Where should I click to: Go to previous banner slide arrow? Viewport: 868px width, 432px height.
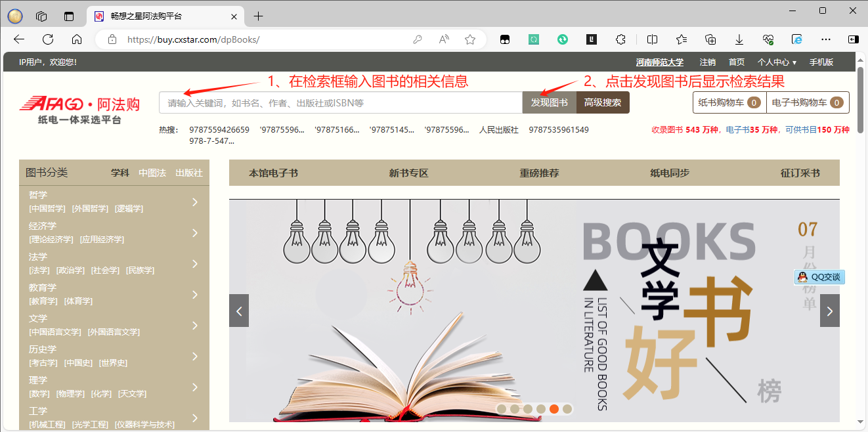pos(239,311)
